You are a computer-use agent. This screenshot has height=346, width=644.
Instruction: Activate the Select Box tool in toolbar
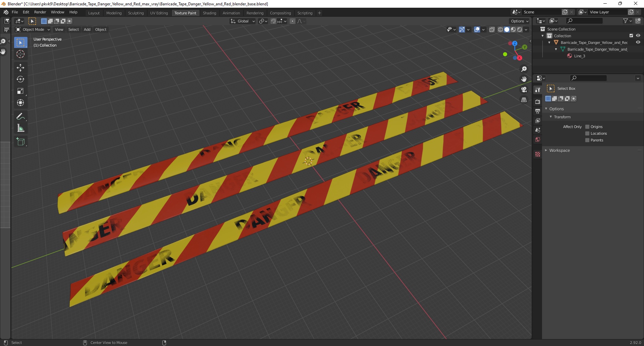20,43
